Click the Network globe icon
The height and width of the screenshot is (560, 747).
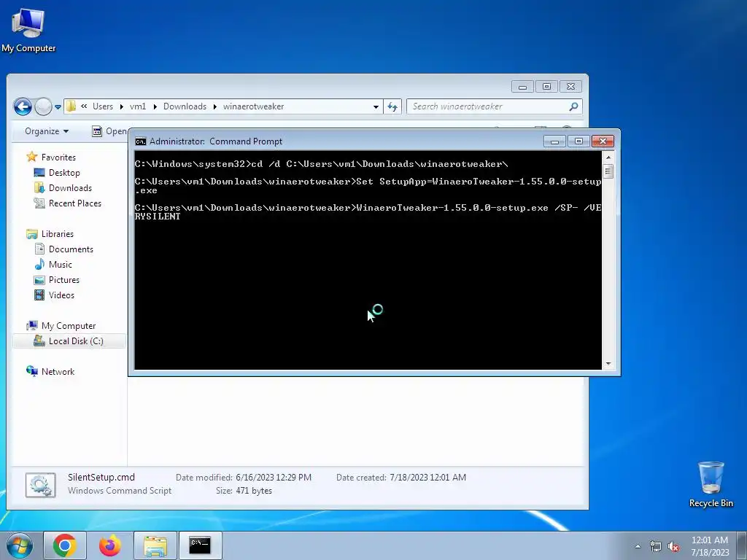pyautogui.click(x=32, y=371)
